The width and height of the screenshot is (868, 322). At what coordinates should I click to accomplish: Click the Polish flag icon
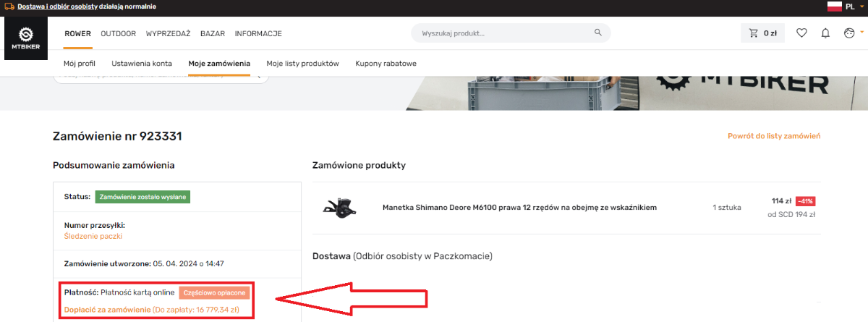(x=834, y=7)
